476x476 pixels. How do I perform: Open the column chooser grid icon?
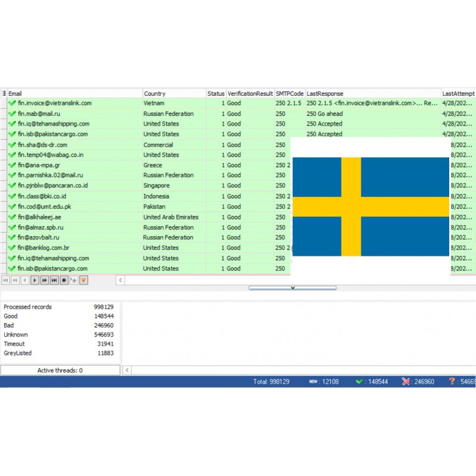click(4, 93)
